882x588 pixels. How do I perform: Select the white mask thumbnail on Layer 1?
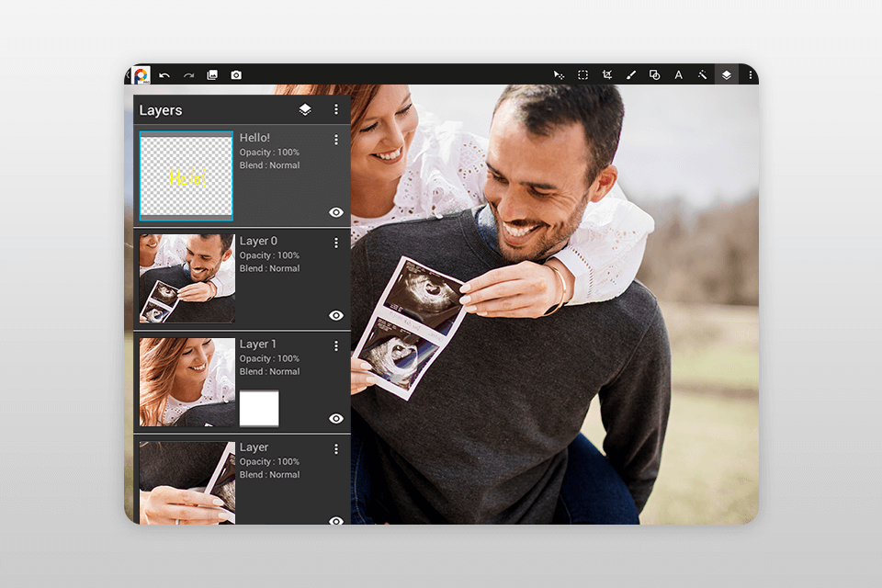259,409
